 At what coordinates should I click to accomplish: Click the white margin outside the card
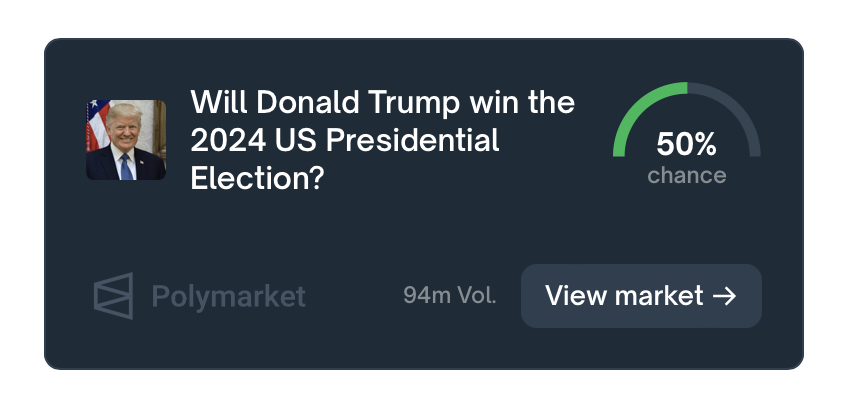(433, 17)
